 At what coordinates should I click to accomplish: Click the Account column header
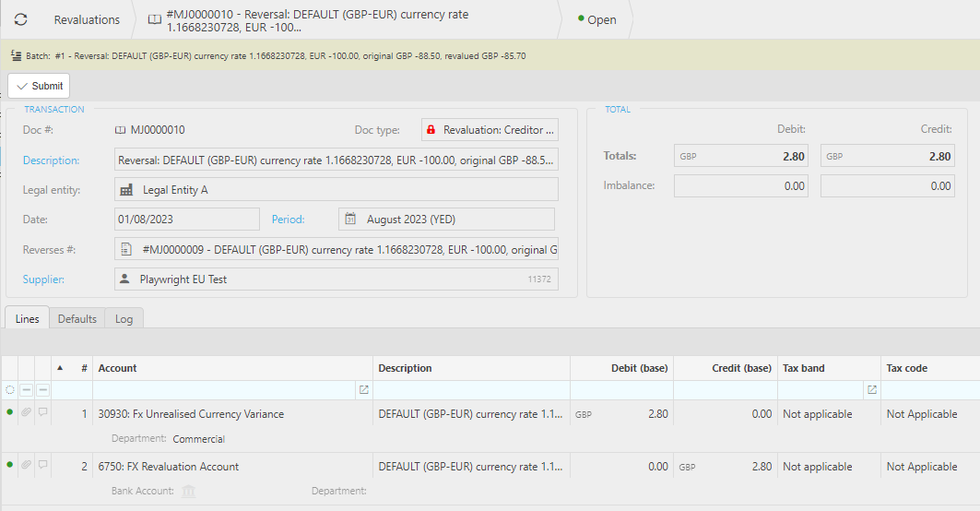(x=232, y=368)
